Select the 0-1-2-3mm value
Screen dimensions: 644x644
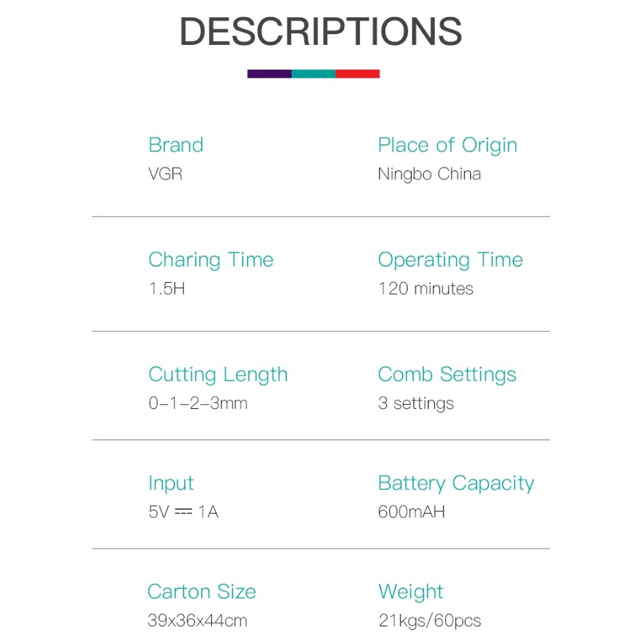pos(198,403)
